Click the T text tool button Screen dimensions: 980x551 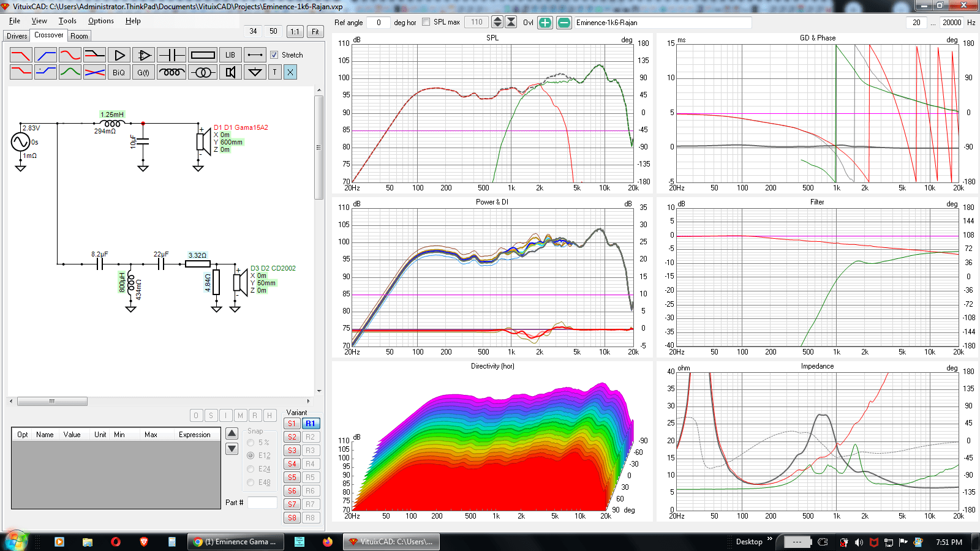[275, 72]
